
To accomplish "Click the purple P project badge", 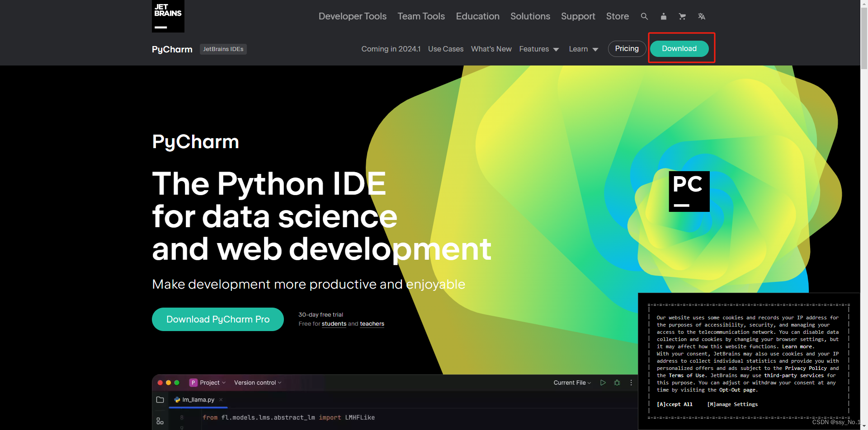I will click(x=193, y=383).
